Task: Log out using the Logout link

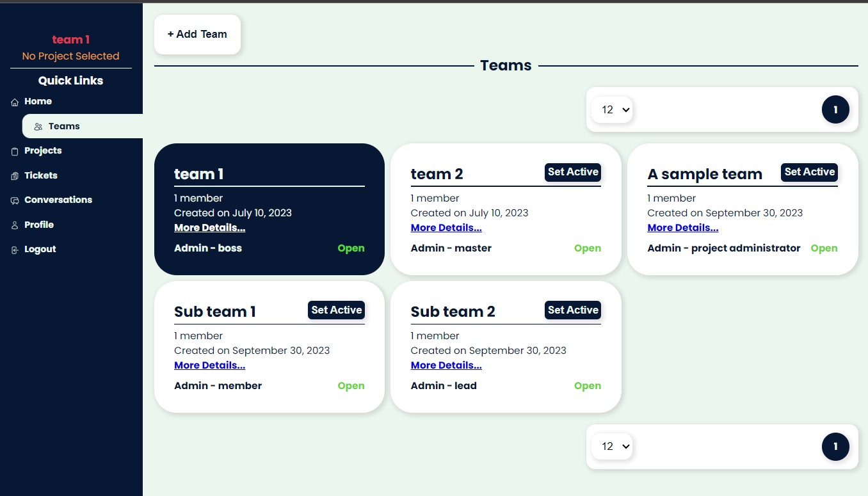Action: 40,249
